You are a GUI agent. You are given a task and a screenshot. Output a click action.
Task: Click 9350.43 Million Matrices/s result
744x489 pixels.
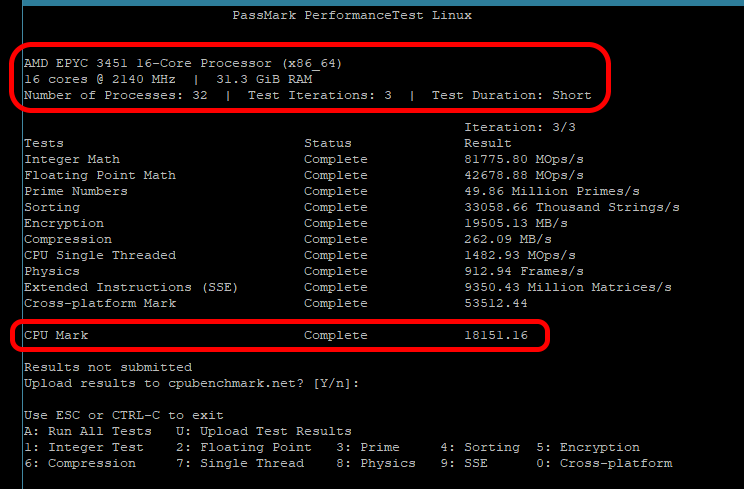tap(568, 287)
